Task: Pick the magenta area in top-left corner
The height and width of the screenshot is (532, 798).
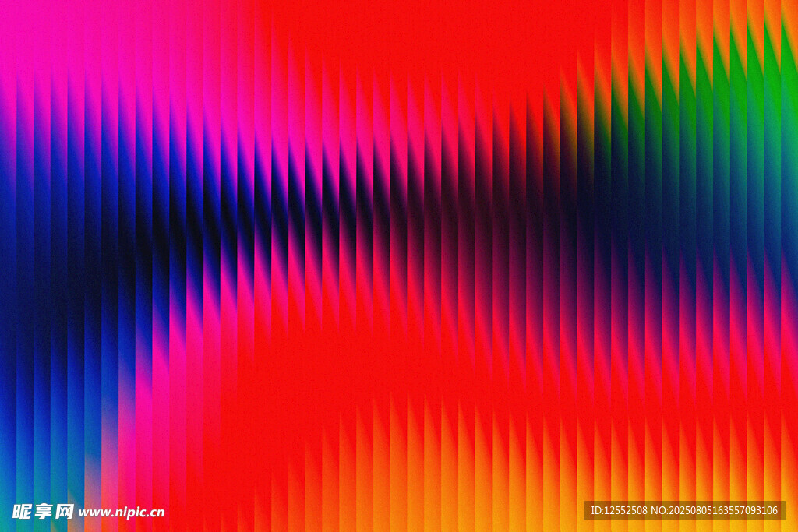Action: point(31,31)
